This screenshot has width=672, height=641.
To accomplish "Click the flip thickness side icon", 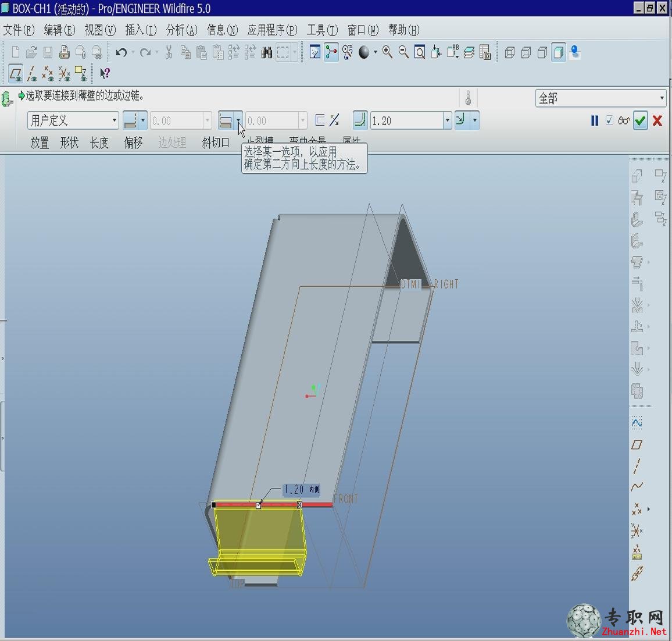I will (x=335, y=120).
